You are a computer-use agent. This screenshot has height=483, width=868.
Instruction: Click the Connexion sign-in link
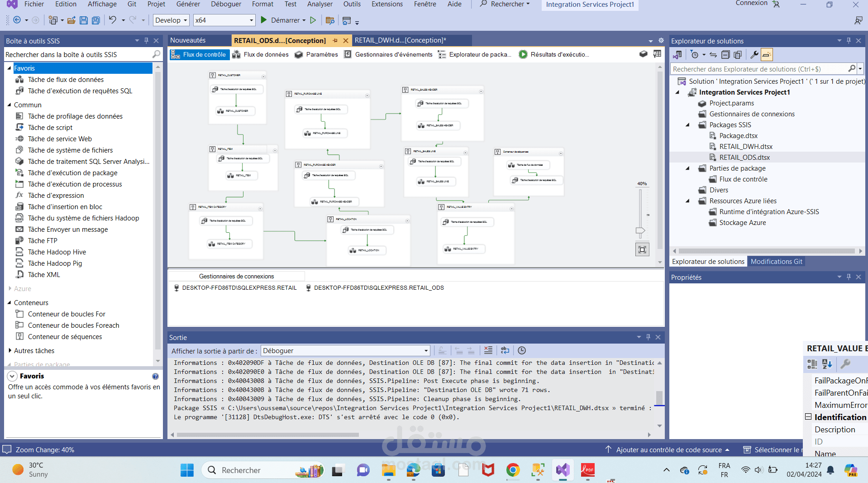click(751, 3)
